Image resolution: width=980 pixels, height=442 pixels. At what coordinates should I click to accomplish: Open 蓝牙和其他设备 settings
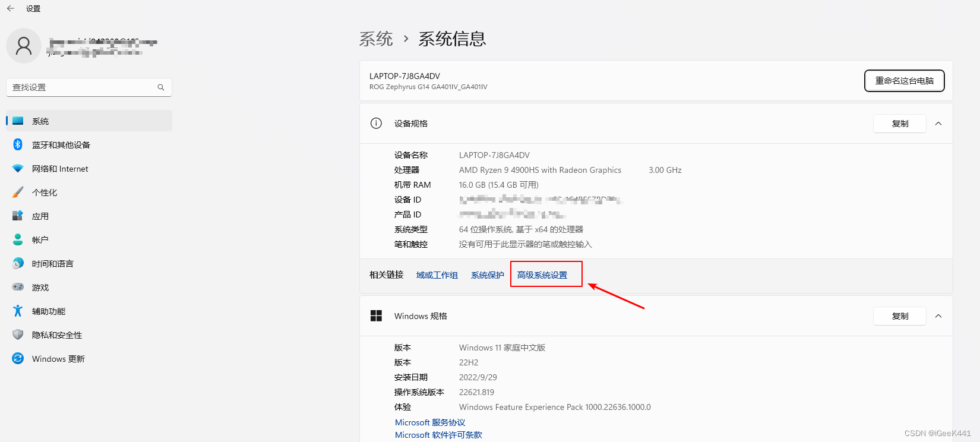[x=89, y=144]
